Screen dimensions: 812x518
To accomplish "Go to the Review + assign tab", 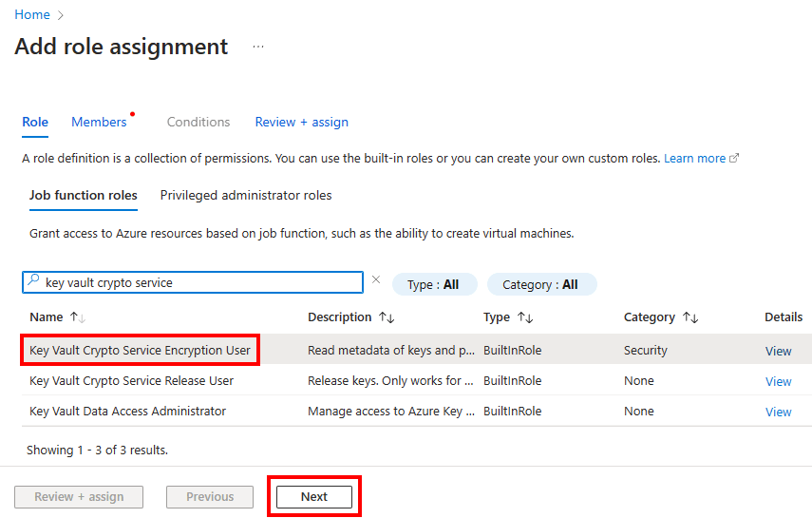I will pyautogui.click(x=301, y=122).
